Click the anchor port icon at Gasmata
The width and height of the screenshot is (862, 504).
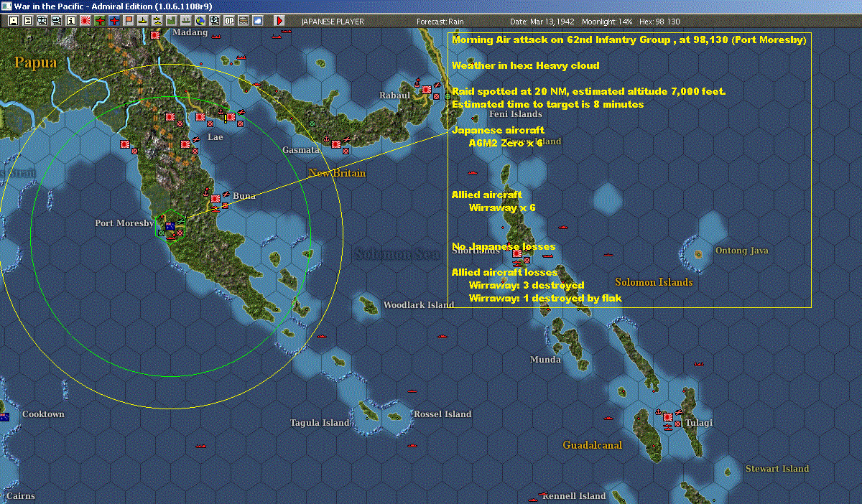[x=325, y=138]
